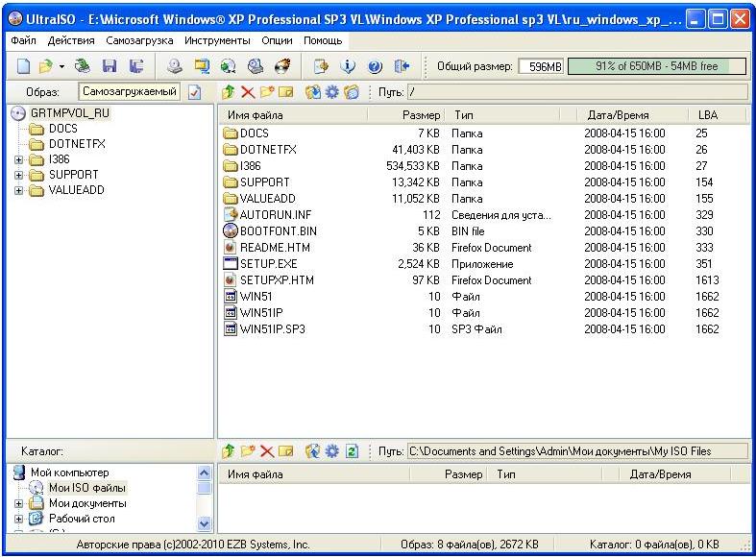The width and height of the screenshot is (756, 557).
Task: Sort image files by Имя файла column
Action: 293,115
